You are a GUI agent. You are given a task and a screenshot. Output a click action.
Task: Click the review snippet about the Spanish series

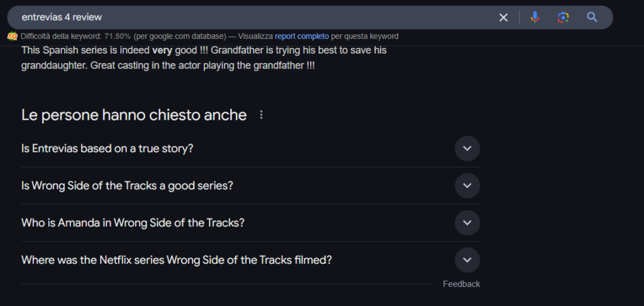[x=204, y=58]
